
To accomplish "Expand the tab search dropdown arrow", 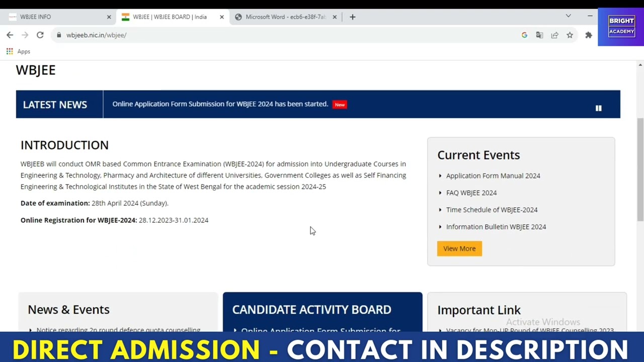I will click(568, 16).
